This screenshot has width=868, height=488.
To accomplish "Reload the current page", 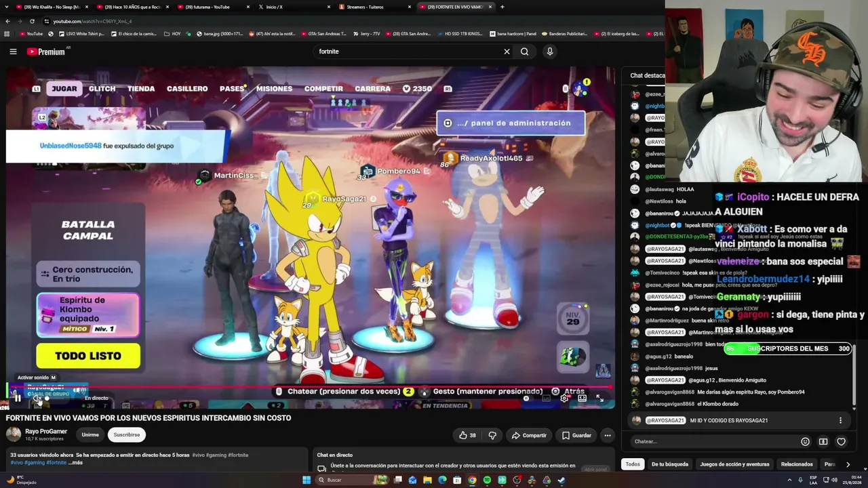I will coord(32,21).
